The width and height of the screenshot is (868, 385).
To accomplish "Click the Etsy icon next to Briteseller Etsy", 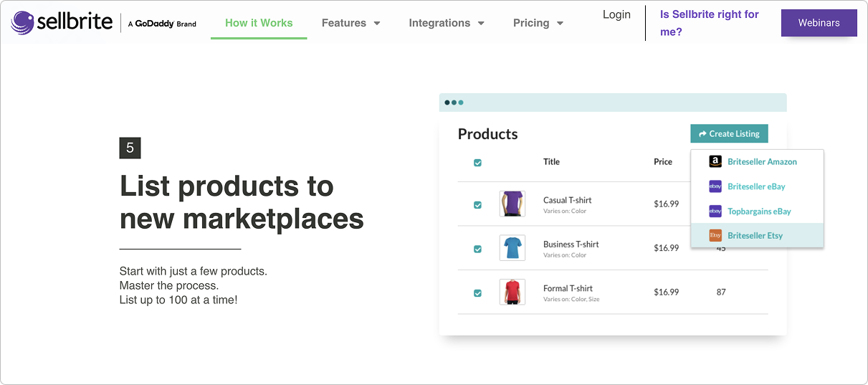I will 715,235.
